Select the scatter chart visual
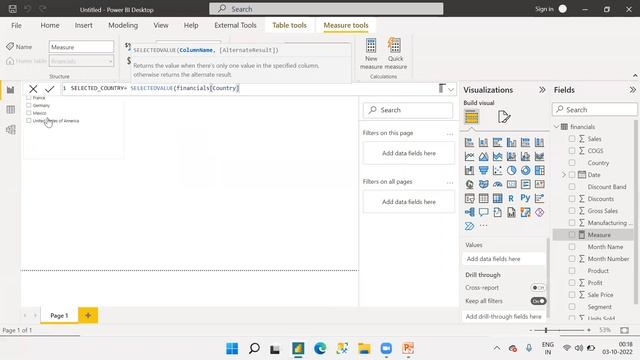640x360 pixels. coord(498,170)
